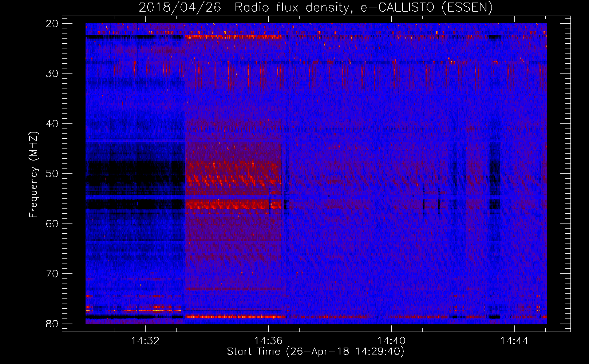This screenshot has width=589, height=364.
Task: Click the date 2018/04/26 in the title
Action: pyautogui.click(x=180, y=7)
